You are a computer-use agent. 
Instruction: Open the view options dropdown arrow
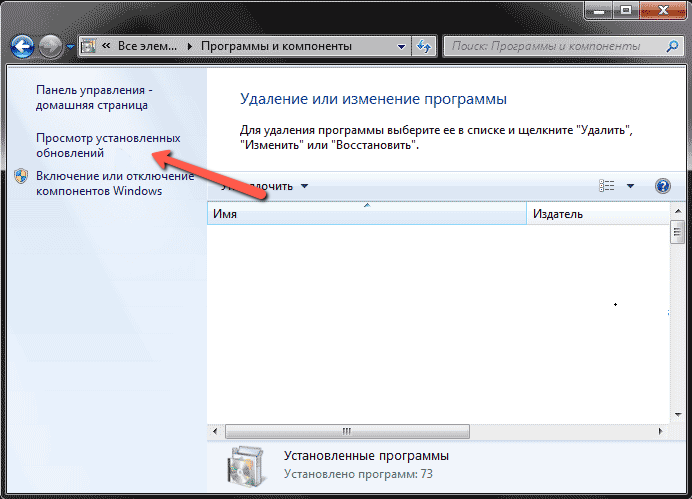pos(630,186)
